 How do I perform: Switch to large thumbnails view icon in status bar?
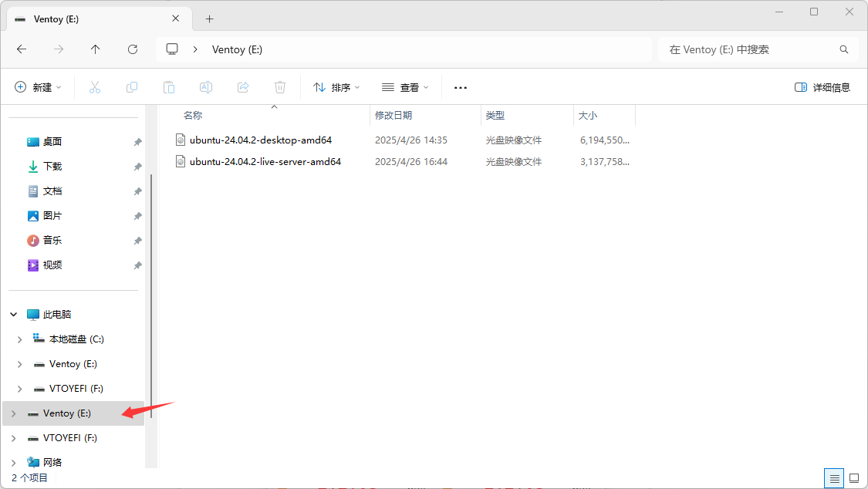point(854,478)
